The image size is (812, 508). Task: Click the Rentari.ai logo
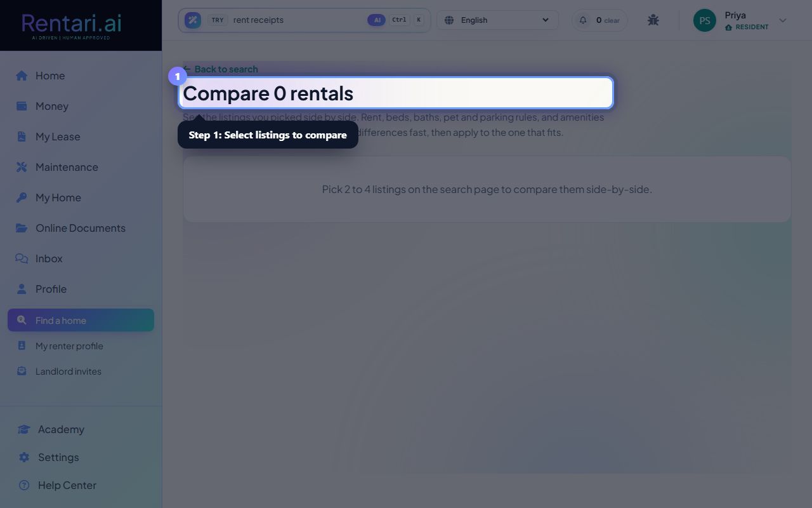coord(71,25)
